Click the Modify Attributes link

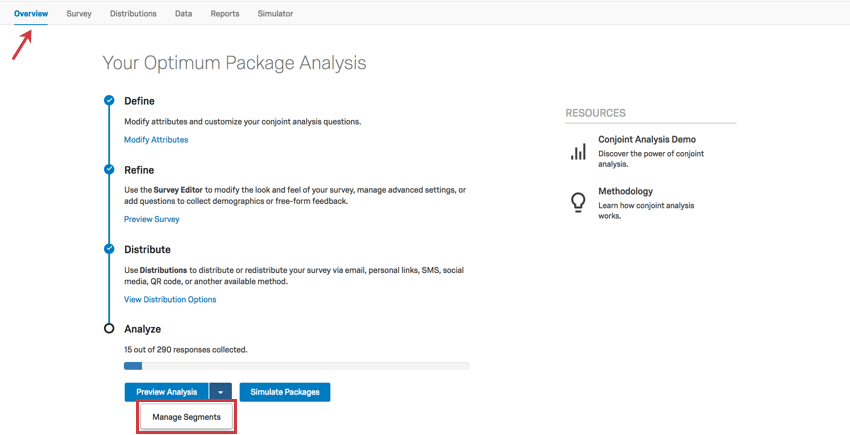[156, 140]
